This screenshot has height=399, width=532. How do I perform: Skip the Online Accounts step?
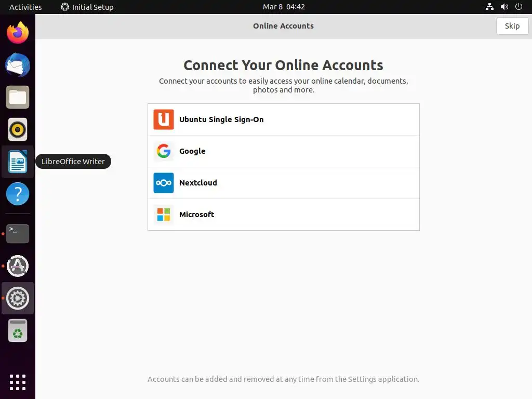click(512, 26)
